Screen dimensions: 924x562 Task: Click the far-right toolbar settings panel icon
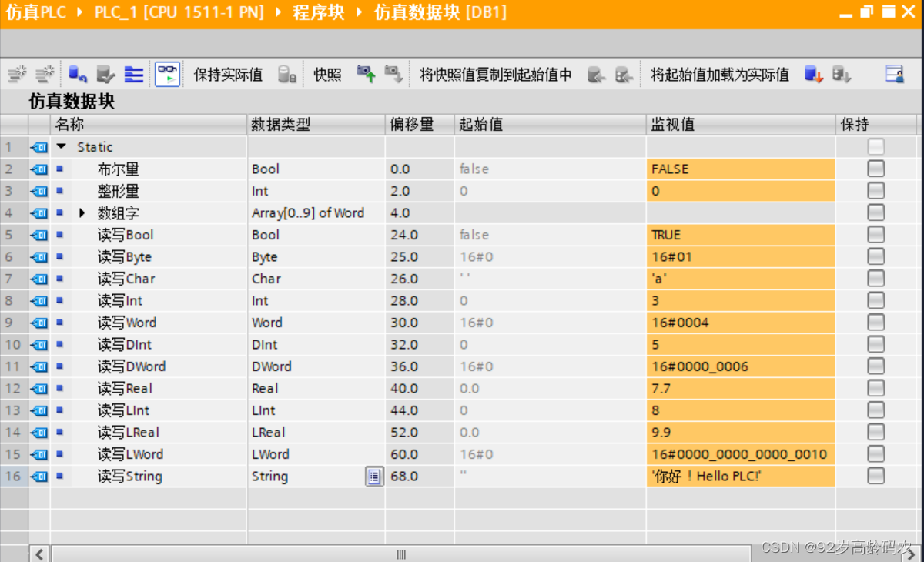pos(894,75)
